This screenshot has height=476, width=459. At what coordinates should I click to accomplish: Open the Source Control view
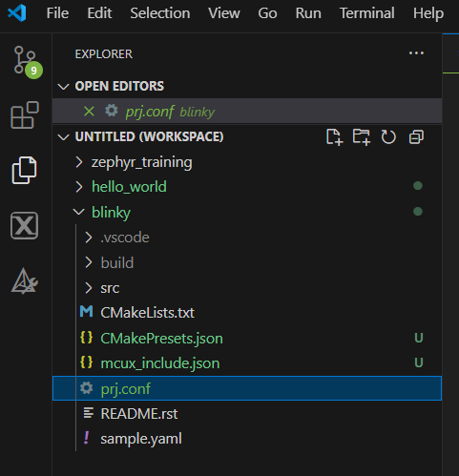click(x=25, y=61)
